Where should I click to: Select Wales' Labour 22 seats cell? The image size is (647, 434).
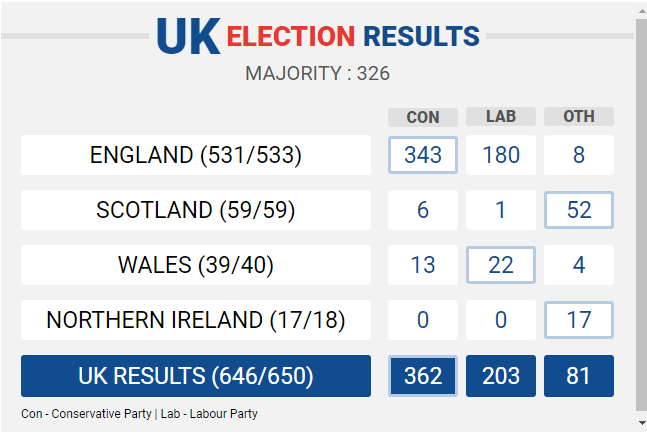[x=501, y=265]
